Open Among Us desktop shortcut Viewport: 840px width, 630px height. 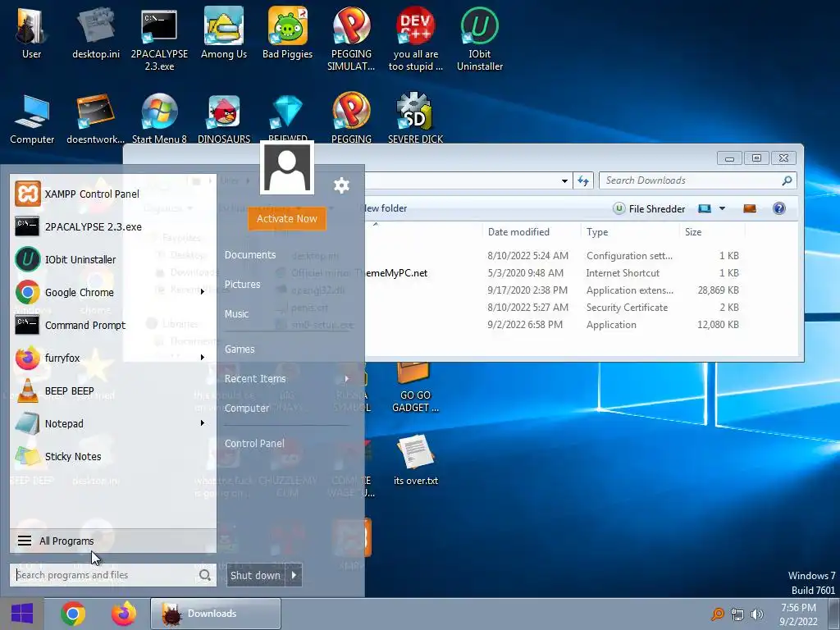[224, 33]
